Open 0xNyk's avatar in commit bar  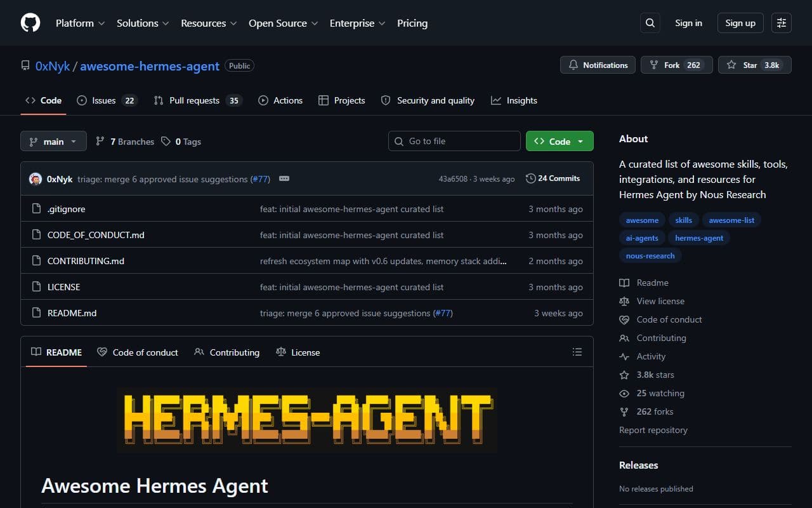tap(36, 179)
